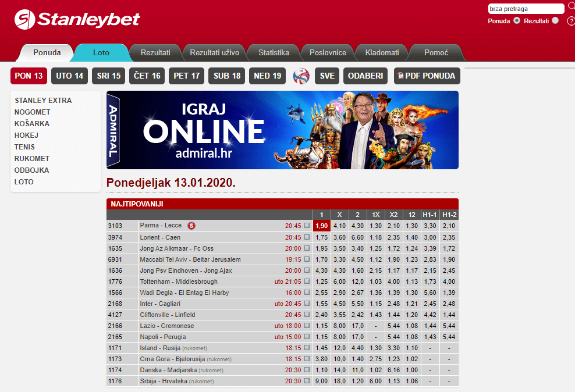
Task: Click the SVE button
Action: 327,76
